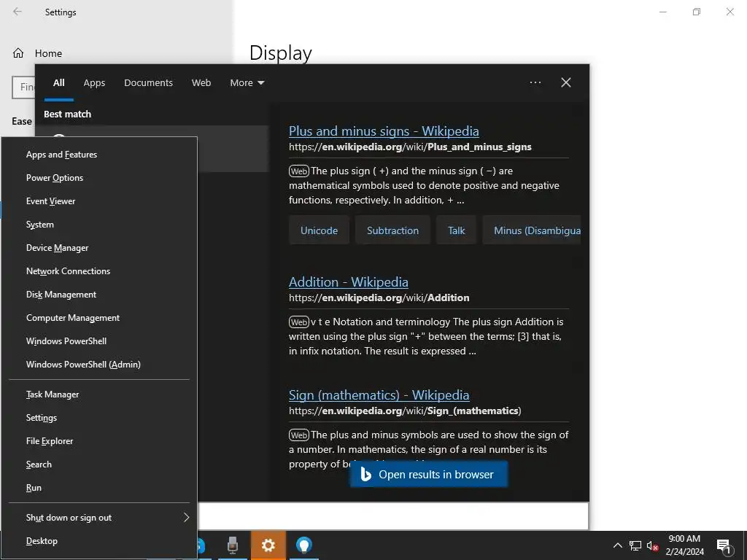Click the Talk quick link button
This screenshot has height=560, width=747.
[x=456, y=230]
